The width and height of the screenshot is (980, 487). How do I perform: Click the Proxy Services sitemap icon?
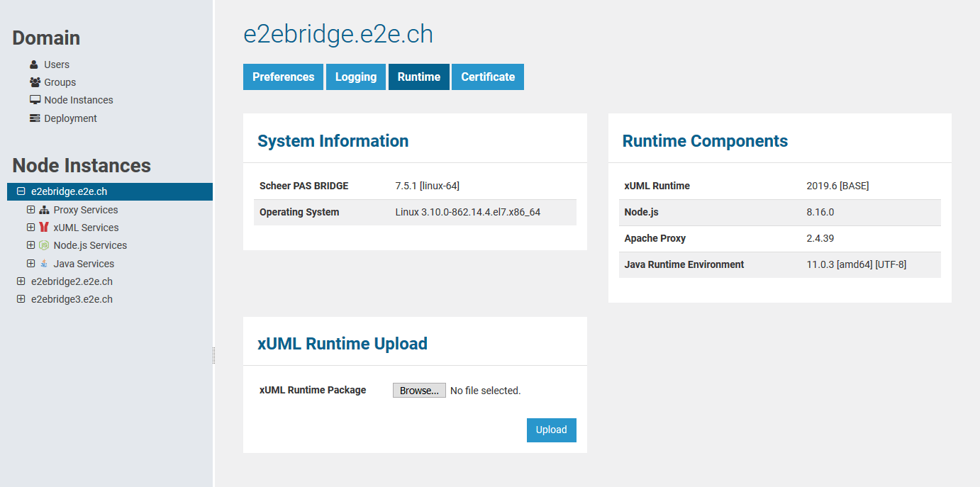(44, 210)
